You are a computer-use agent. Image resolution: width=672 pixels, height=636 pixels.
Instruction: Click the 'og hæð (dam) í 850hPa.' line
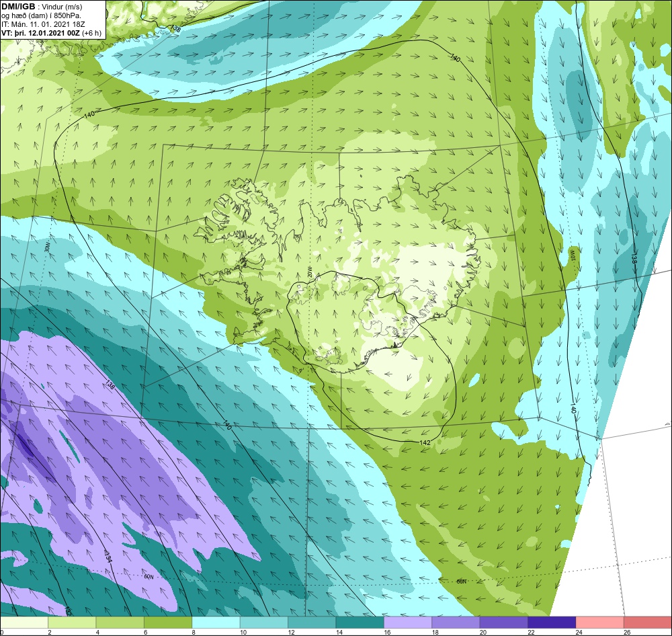point(40,15)
